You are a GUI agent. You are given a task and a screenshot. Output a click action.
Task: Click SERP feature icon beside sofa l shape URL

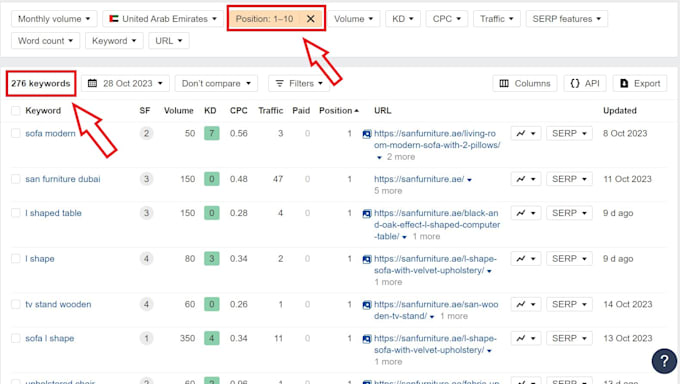[x=367, y=339]
